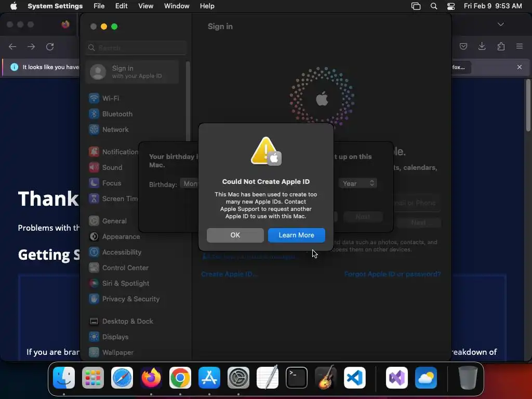
Task: Dismiss the Firefox notification bar
Action: pyautogui.click(x=520, y=67)
